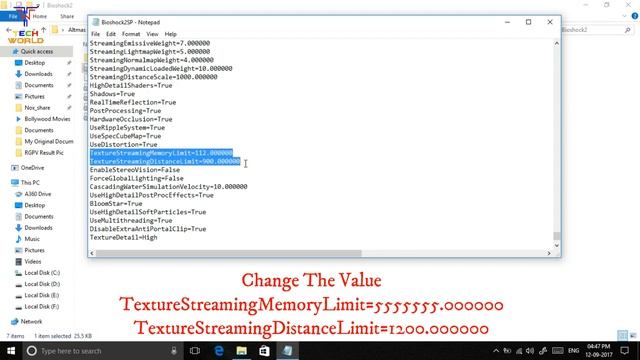Click the Explorer back arrow button

pos(9,30)
